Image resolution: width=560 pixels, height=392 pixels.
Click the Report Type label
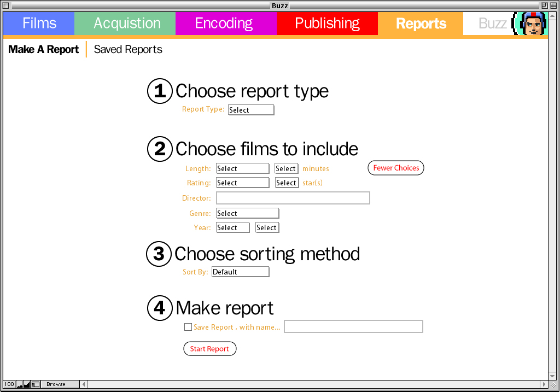coord(203,109)
